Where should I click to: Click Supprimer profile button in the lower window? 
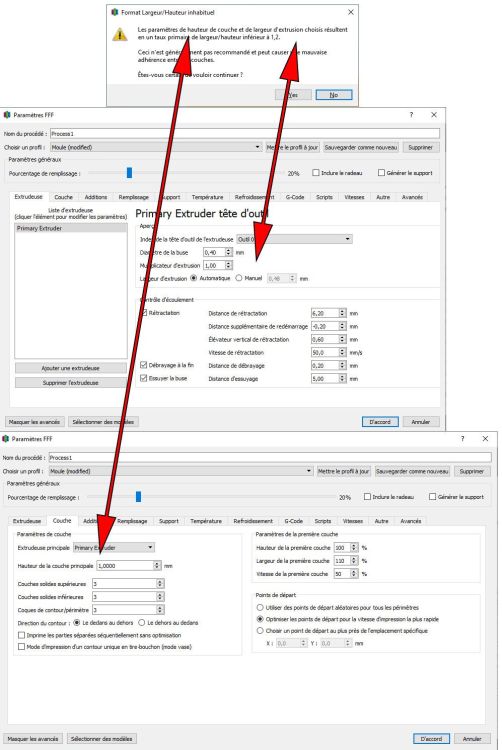point(472,471)
